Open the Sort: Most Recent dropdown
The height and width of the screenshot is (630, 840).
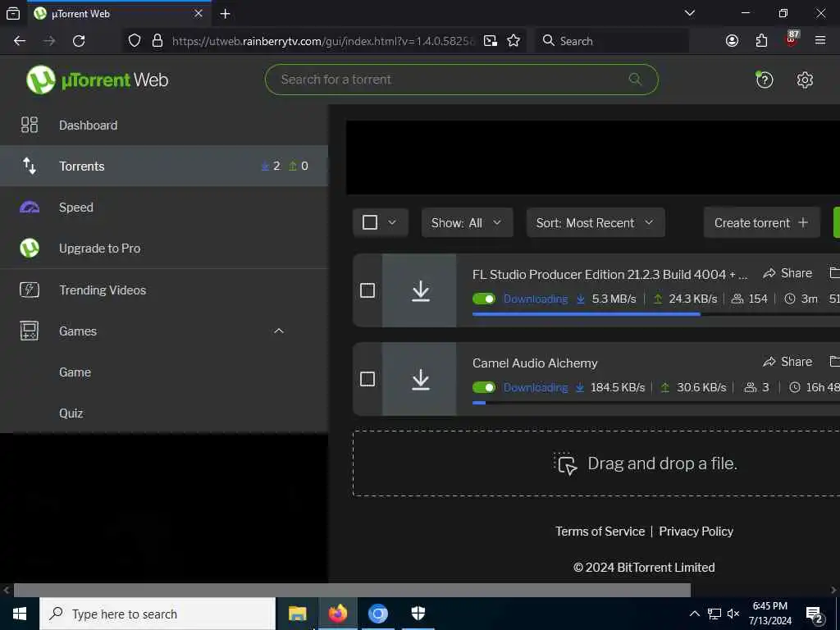tap(596, 222)
